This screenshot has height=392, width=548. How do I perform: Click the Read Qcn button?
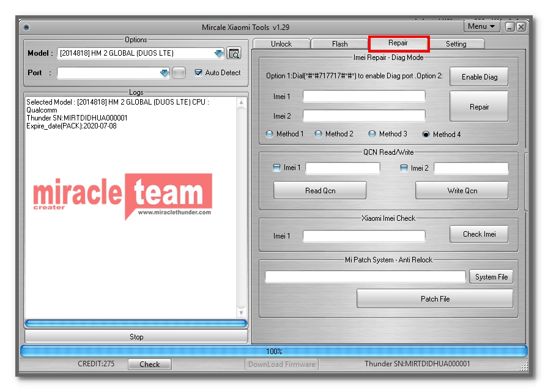coord(320,191)
